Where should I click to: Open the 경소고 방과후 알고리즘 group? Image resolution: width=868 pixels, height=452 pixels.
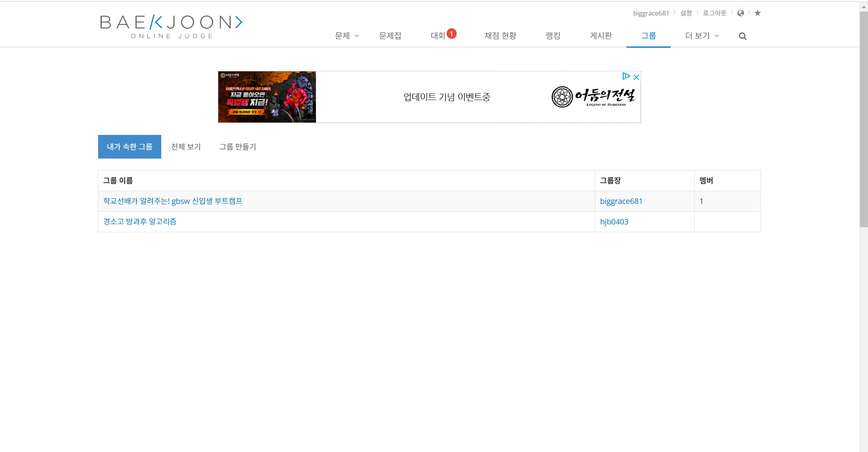click(140, 221)
